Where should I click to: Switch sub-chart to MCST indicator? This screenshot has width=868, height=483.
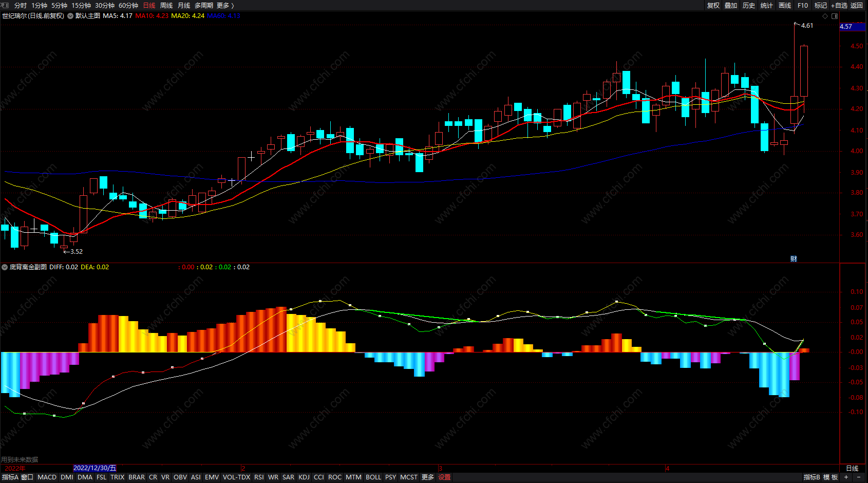[409, 477]
